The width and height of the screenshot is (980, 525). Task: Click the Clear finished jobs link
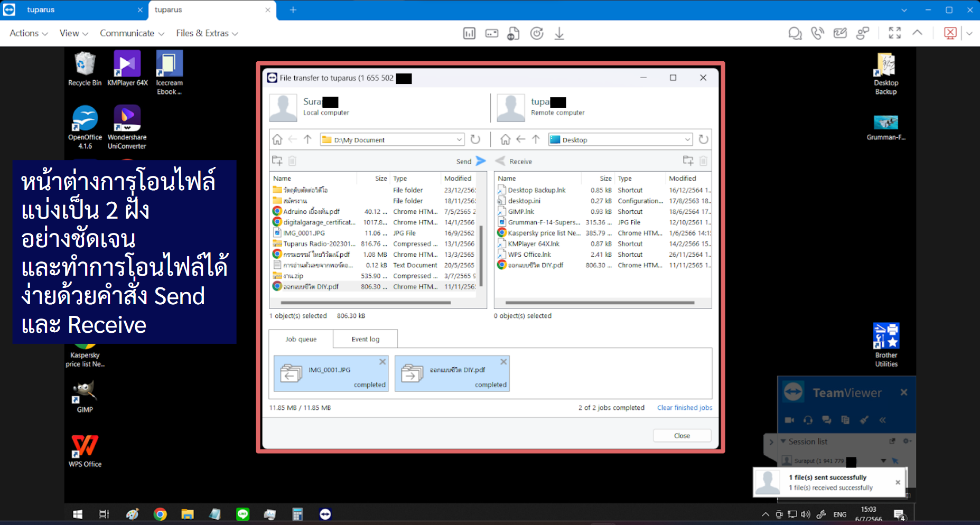pos(684,408)
